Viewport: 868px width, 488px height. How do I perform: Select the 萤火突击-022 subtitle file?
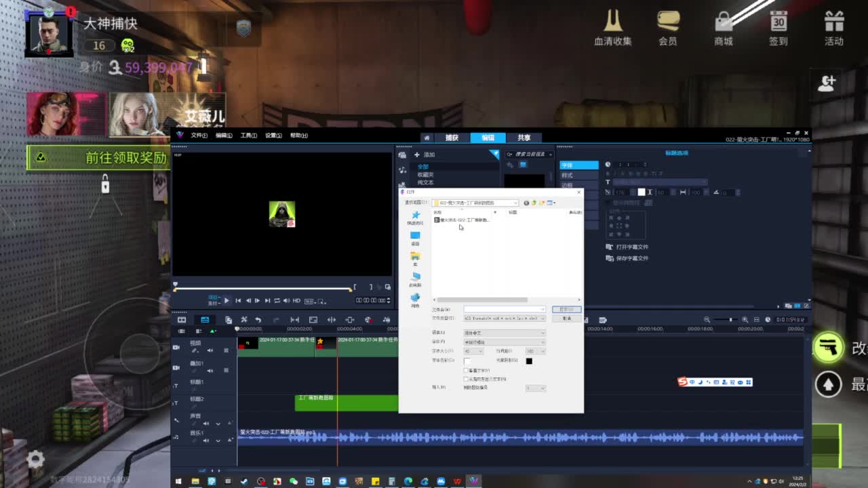[x=462, y=220]
